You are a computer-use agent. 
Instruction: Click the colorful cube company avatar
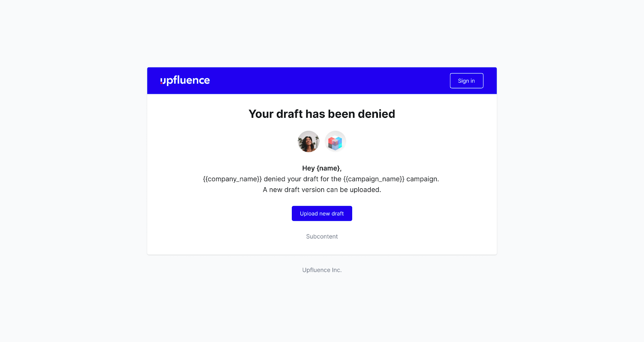point(335,142)
